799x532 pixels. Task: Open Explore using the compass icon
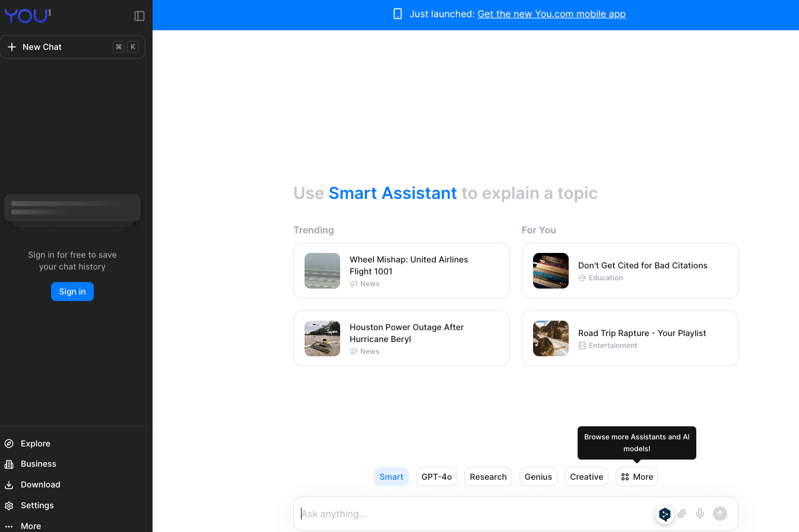tap(8, 444)
